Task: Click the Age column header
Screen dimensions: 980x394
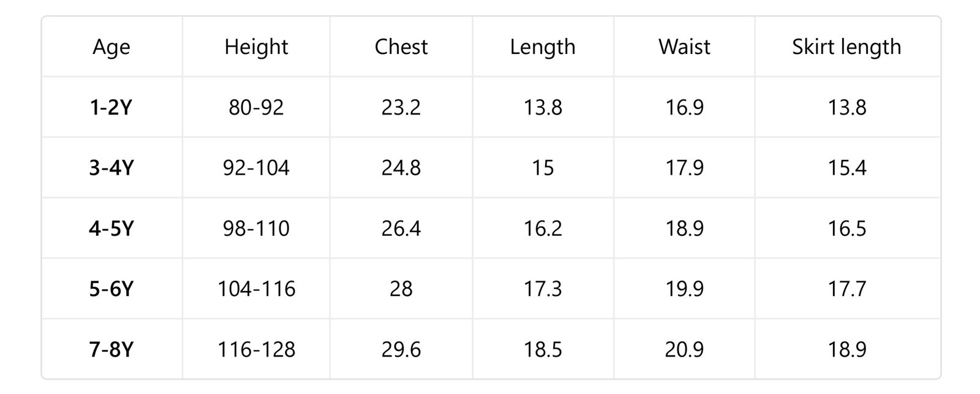Action: pos(111,47)
